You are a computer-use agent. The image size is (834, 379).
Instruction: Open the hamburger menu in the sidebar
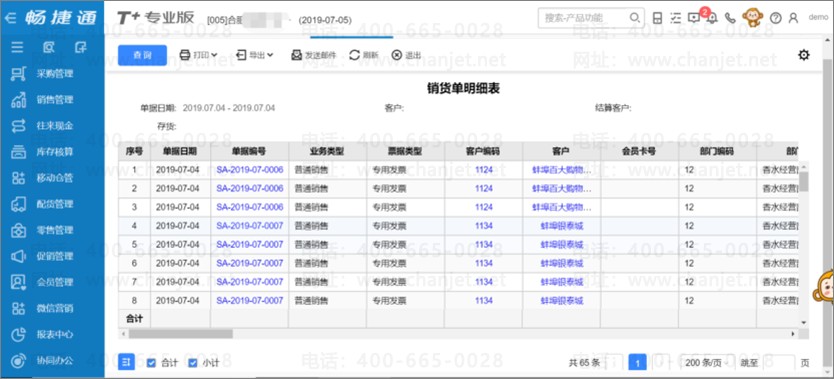click(18, 47)
